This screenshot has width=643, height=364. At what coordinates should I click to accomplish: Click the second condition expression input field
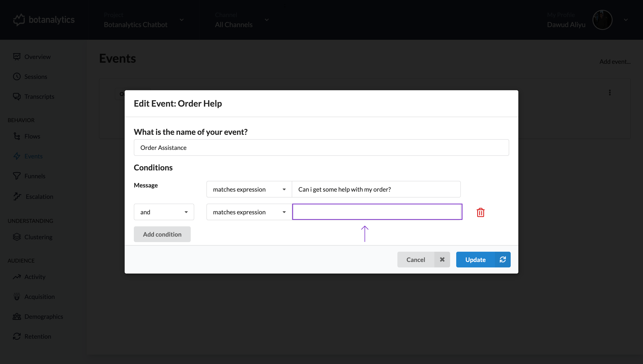click(x=377, y=212)
